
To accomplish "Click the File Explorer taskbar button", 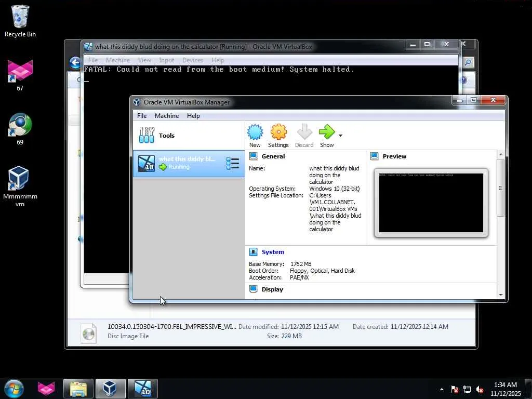I will click(x=78, y=389).
